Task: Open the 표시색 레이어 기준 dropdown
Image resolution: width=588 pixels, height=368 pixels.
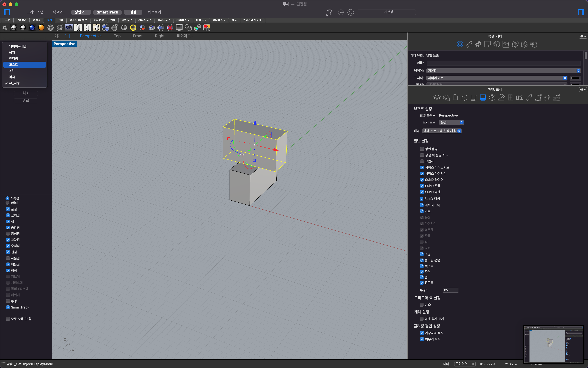Action: [x=497, y=78]
